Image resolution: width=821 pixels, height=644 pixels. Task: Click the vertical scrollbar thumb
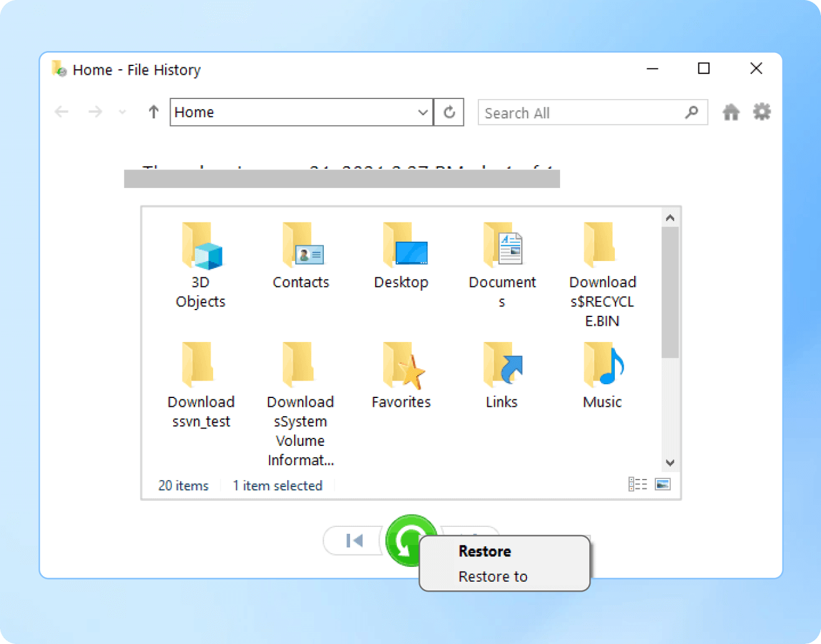[x=670, y=292]
